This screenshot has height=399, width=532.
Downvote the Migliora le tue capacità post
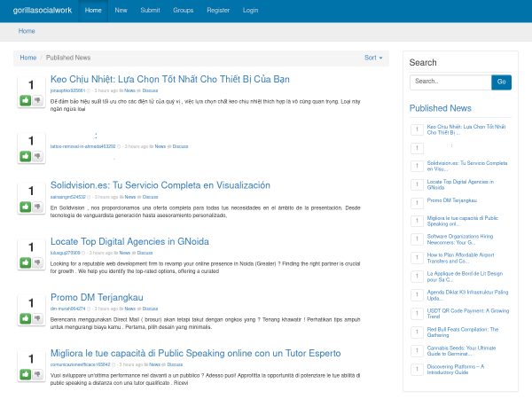[37, 374]
